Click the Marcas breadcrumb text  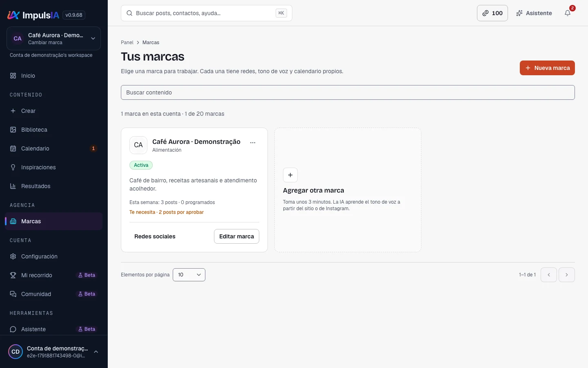click(151, 43)
